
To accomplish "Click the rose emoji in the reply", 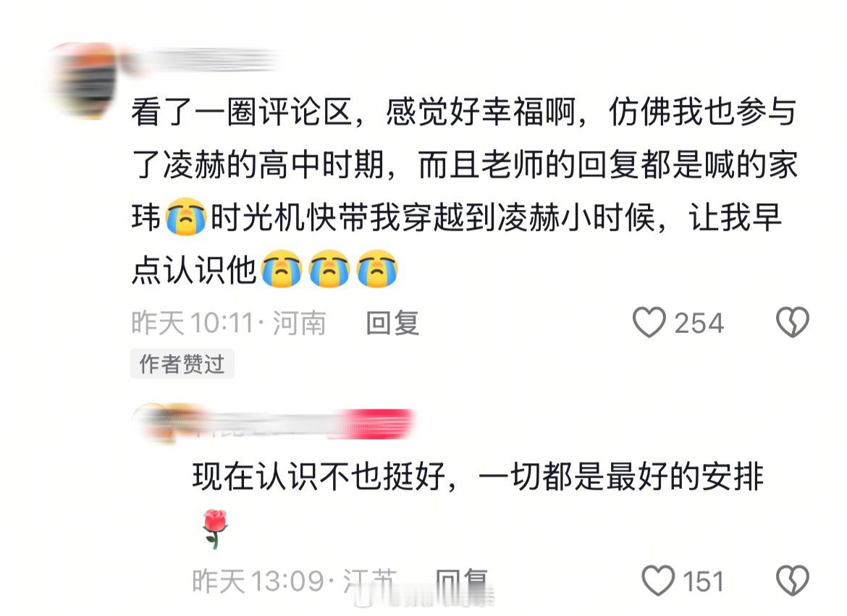I will click(215, 528).
